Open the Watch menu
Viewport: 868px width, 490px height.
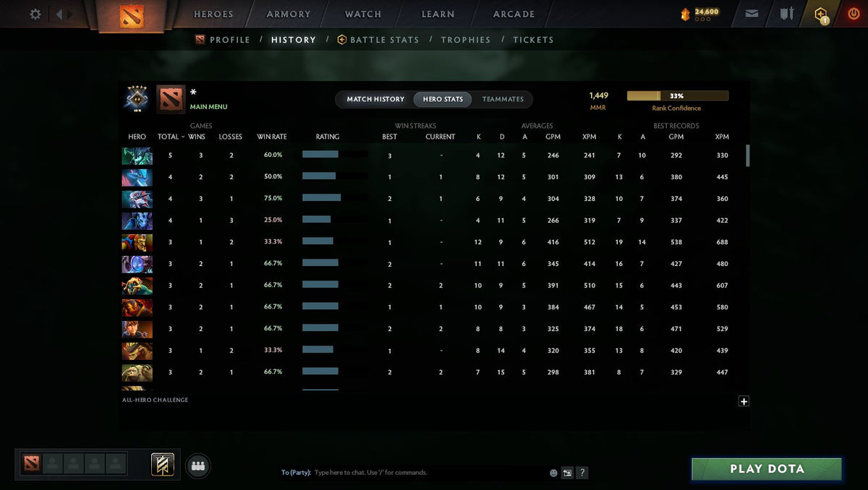point(363,14)
